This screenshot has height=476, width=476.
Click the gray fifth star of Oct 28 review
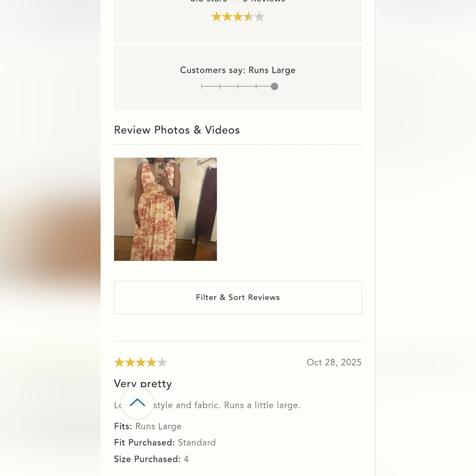coord(162,362)
